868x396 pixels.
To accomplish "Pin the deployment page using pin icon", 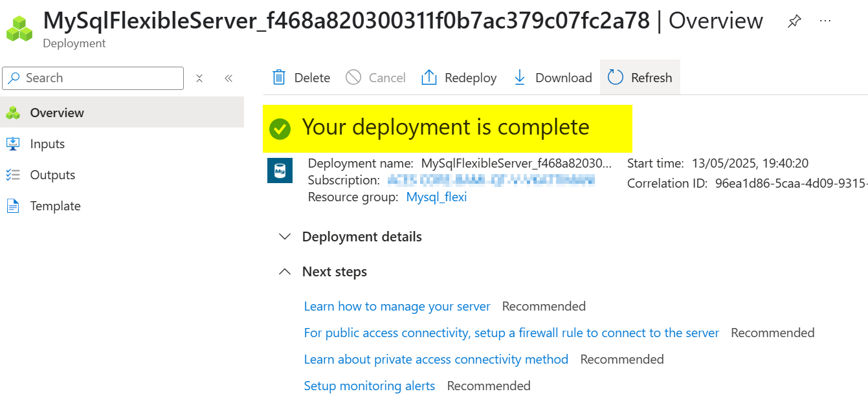I will [x=794, y=21].
